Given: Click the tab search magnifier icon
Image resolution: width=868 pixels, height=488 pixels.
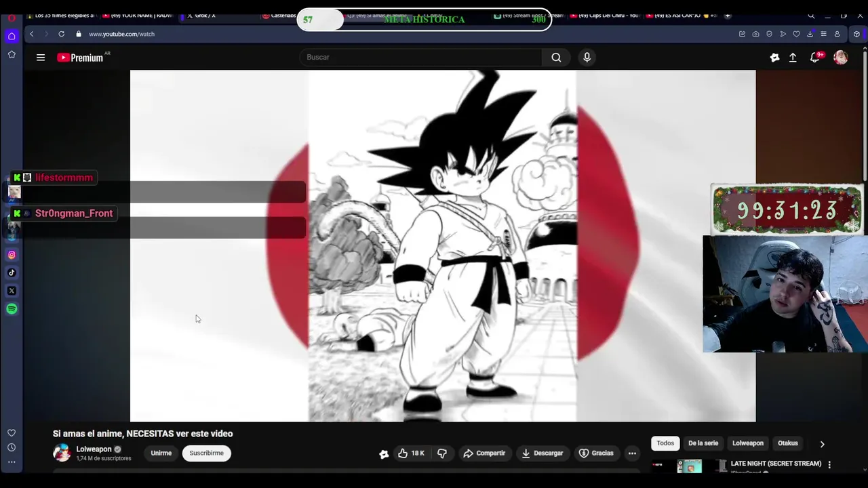Looking at the screenshot, I should 811,16.
